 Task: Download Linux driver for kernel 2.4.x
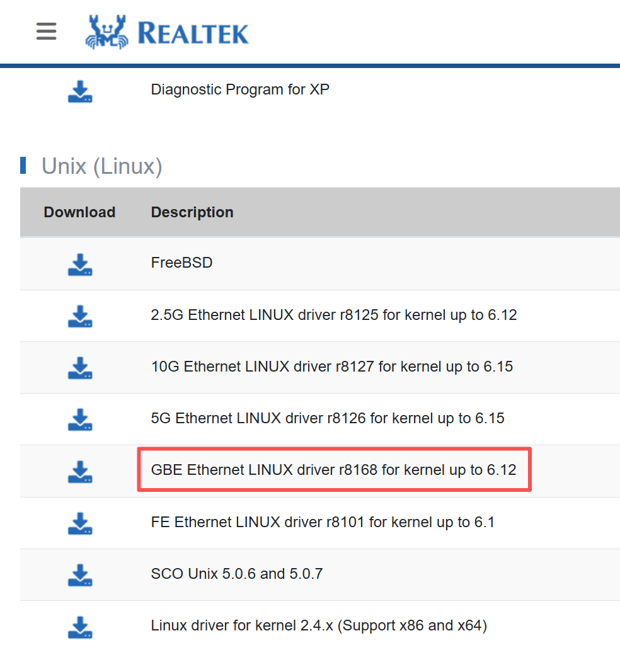pyautogui.click(x=80, y=627)
